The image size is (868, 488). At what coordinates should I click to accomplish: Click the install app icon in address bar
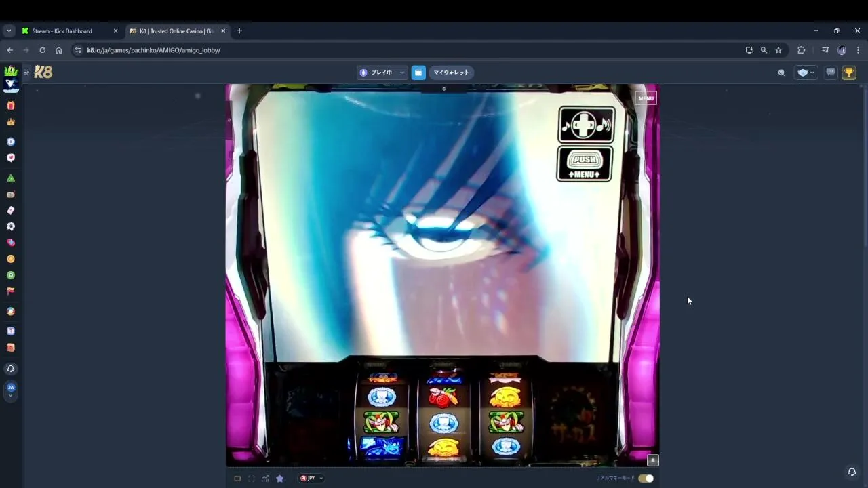coord(749,50)
